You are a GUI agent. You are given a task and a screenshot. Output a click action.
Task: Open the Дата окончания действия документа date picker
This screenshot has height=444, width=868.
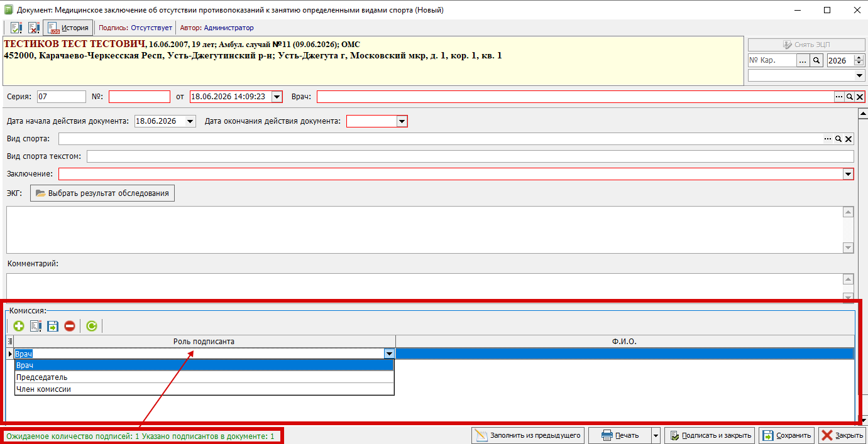402,121
